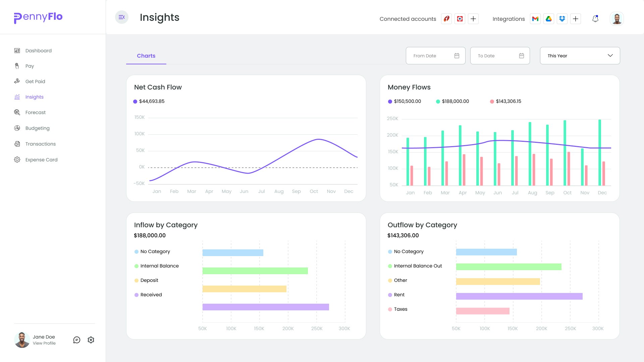Toggle the Rent legend dot in Outflow chart
The image size is (644, 362).
[390, 295]
